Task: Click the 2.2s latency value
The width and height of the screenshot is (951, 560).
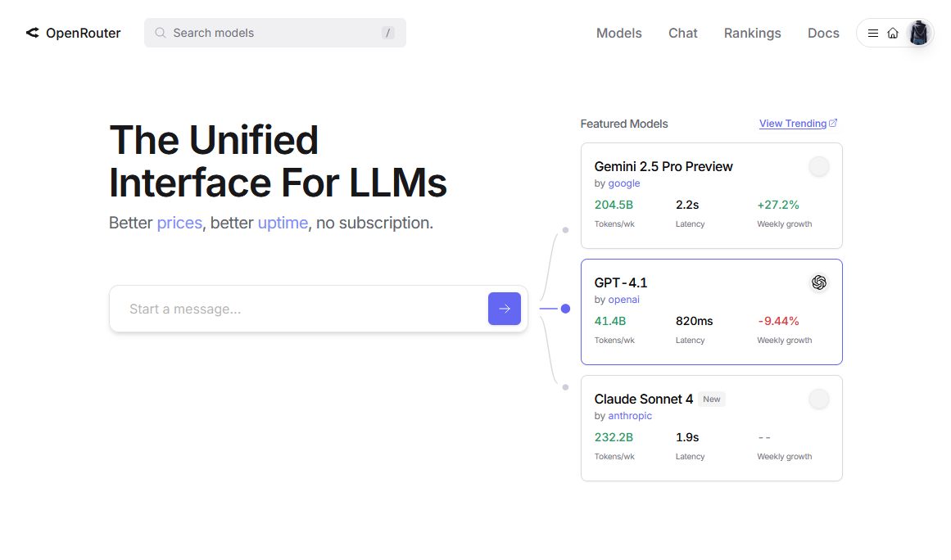Action: (x=687, y=205)
